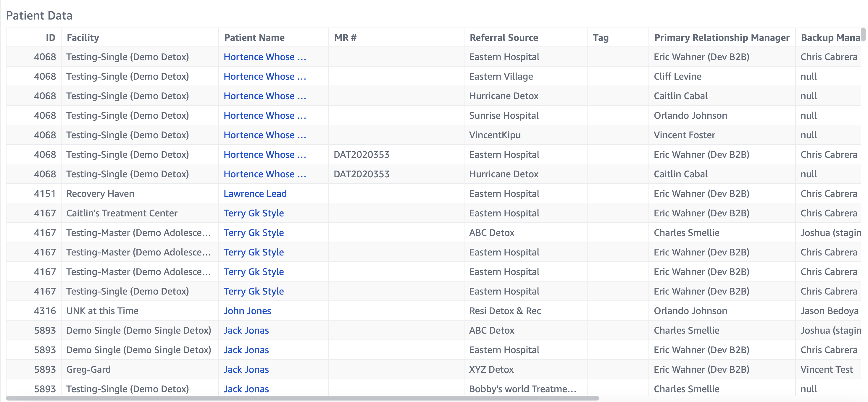Screen dimensions: 868x402
Task: Sort by Patient Name column header
Action: (x=254, y=37)
